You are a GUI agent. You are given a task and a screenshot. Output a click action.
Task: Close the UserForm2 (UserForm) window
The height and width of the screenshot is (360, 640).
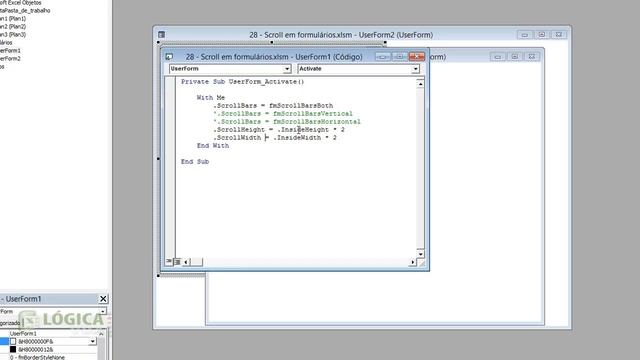(559, 35)
